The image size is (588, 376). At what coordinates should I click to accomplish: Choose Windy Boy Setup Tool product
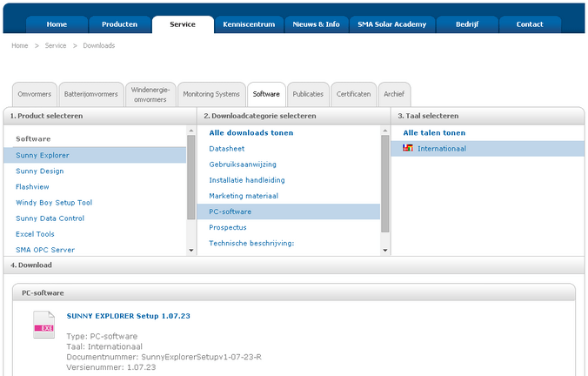[54, 203]
